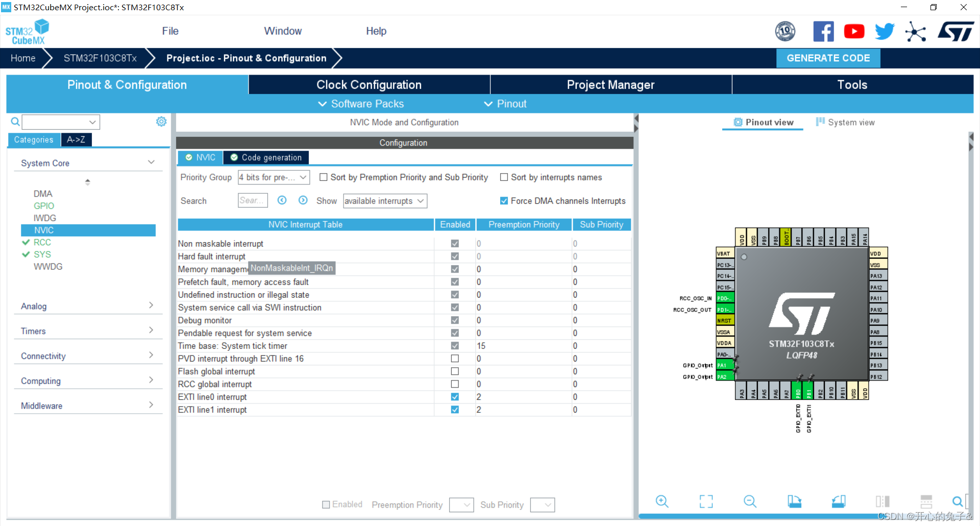
Task: Select green PB0 pin on chip
Action: [x=798, y=392]
